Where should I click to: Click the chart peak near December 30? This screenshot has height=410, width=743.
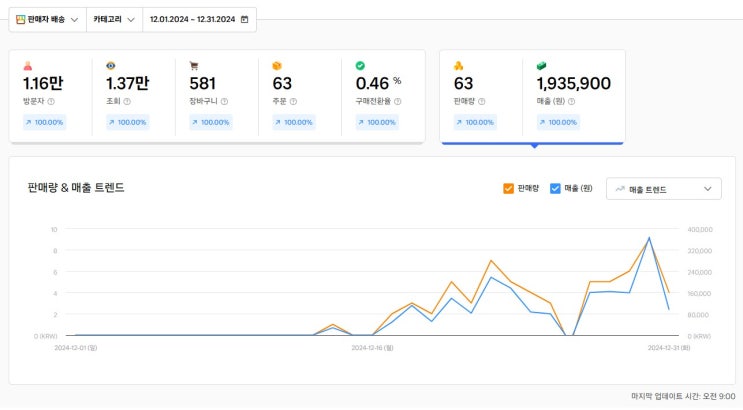[x=649, y=238]
